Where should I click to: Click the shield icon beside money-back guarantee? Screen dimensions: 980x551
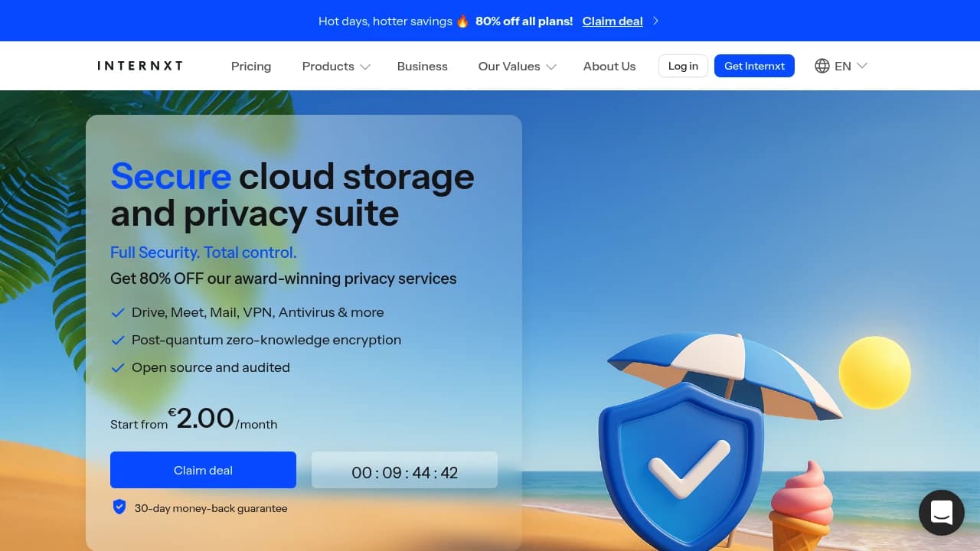point(119,507)
